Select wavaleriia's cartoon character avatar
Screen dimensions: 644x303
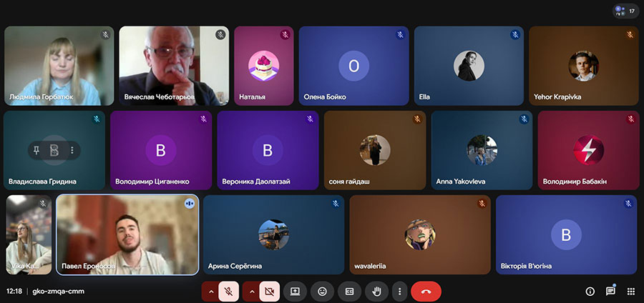(x=420, y=234)
